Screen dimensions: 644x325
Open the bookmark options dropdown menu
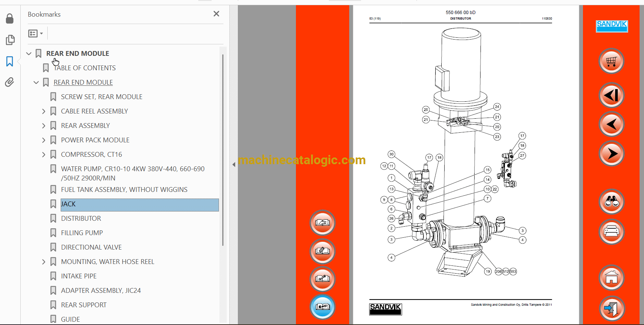(x=36, y=34)
